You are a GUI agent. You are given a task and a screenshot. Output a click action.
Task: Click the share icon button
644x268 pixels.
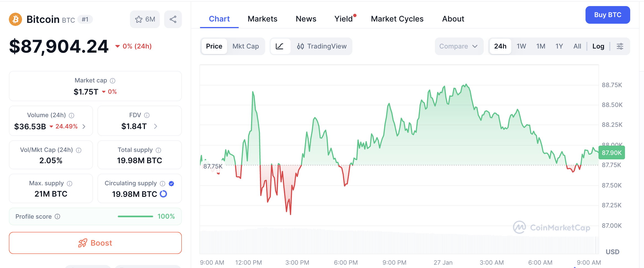click(x=173, y=19)
